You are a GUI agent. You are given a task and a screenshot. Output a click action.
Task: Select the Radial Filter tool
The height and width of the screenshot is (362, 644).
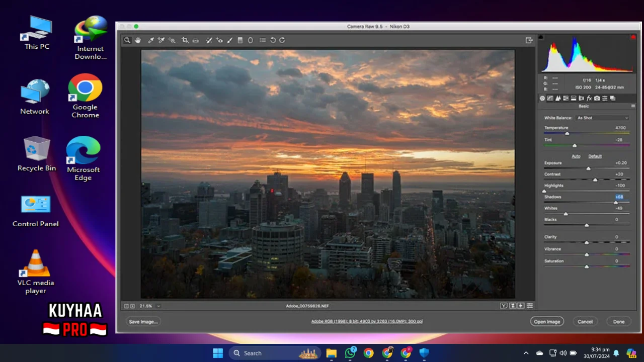tap(250, 40)
